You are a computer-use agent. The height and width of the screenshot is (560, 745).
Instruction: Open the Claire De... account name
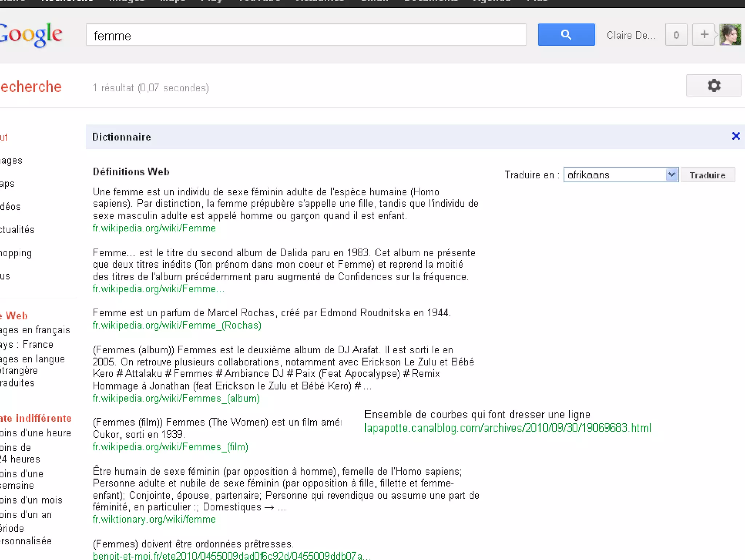click(631, 35)
